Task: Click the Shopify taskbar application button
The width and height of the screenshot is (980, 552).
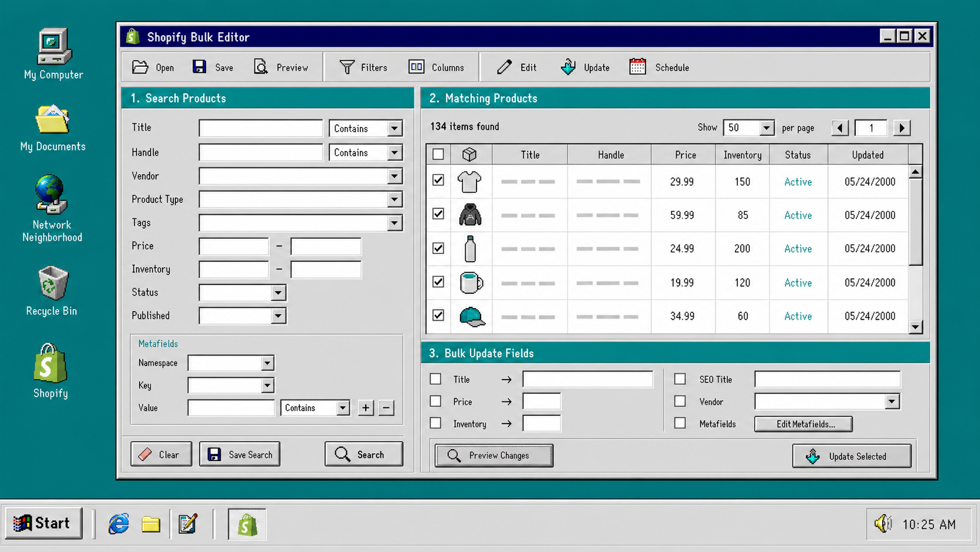Action: tap(247, 524)
